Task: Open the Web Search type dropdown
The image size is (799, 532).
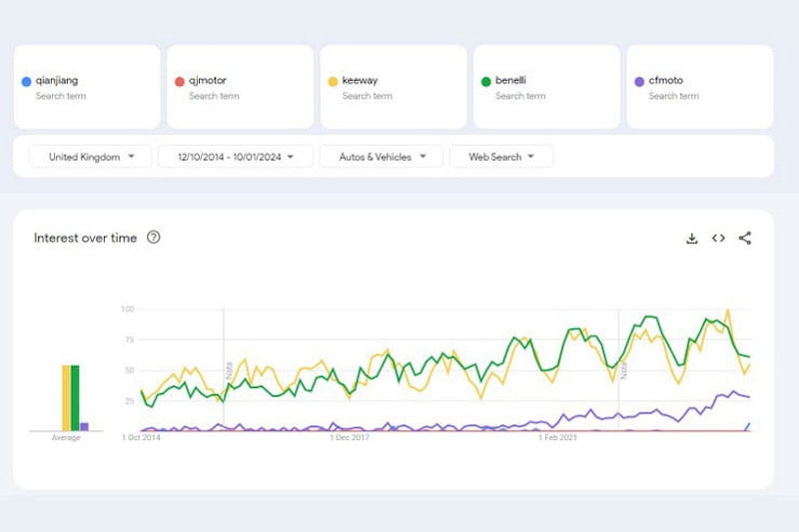Action: click(501, 157)
